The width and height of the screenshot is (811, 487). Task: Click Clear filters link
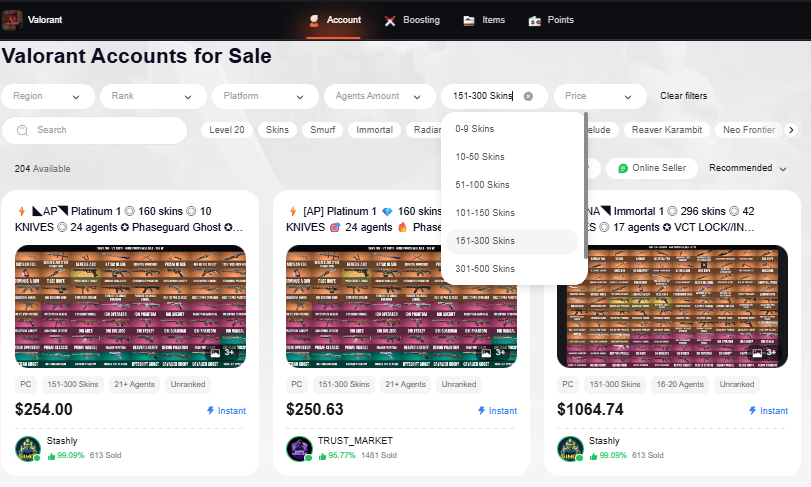click(683, 96)
